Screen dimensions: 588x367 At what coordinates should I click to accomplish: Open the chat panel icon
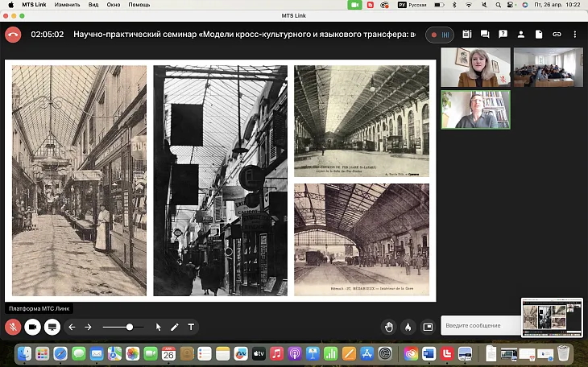[x=485, y=35]
